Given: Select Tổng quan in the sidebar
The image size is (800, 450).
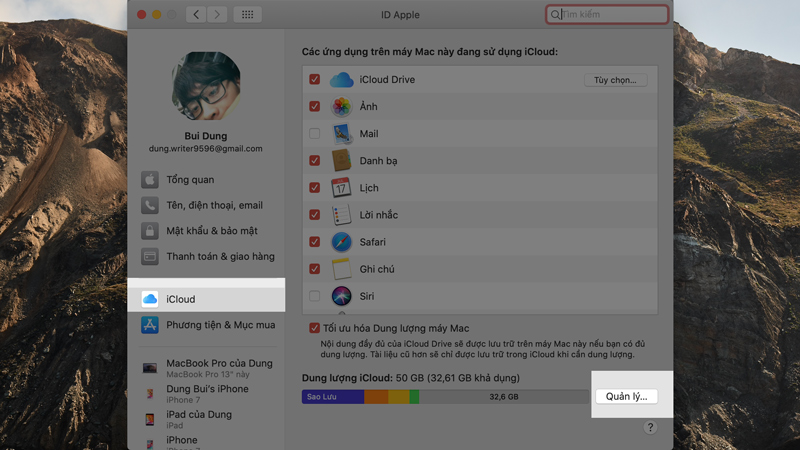Looking at the screenshot, I should coord(190,180).
